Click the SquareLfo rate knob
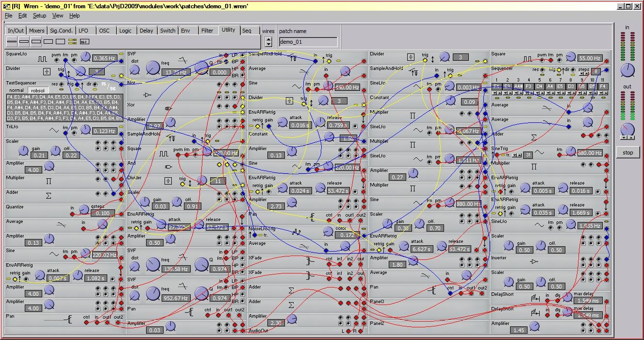 click(86, 57)
